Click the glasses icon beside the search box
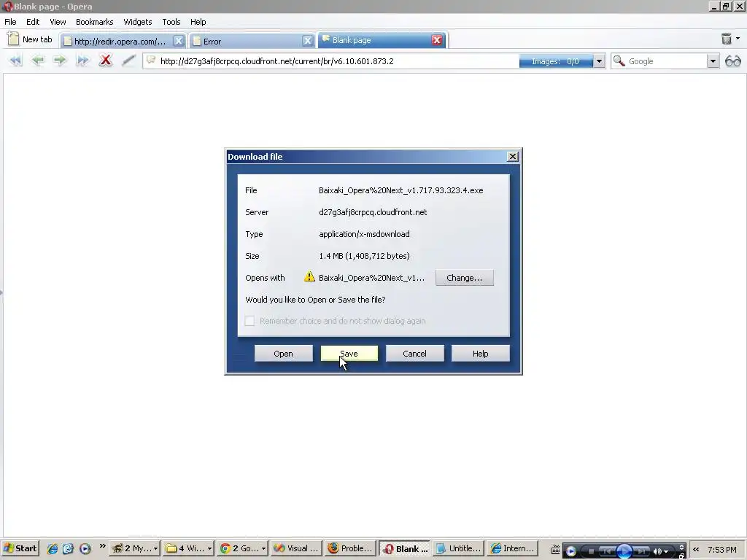The image size is (747, 560). 732,61
